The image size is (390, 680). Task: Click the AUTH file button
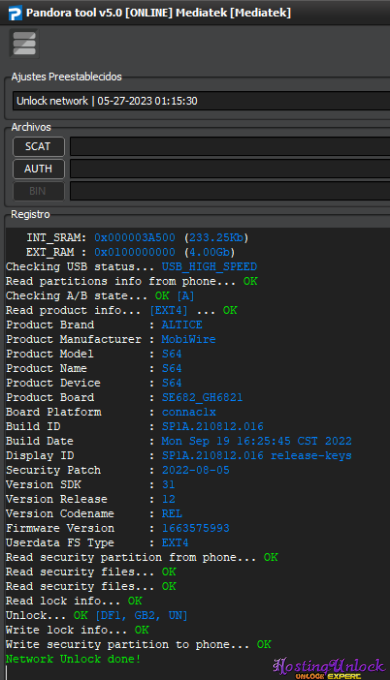38,169
